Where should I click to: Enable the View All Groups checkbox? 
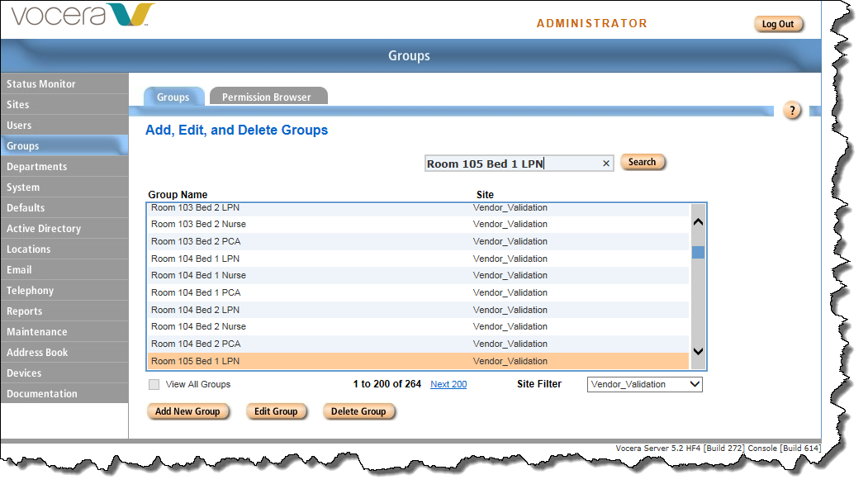pos(154,384)
